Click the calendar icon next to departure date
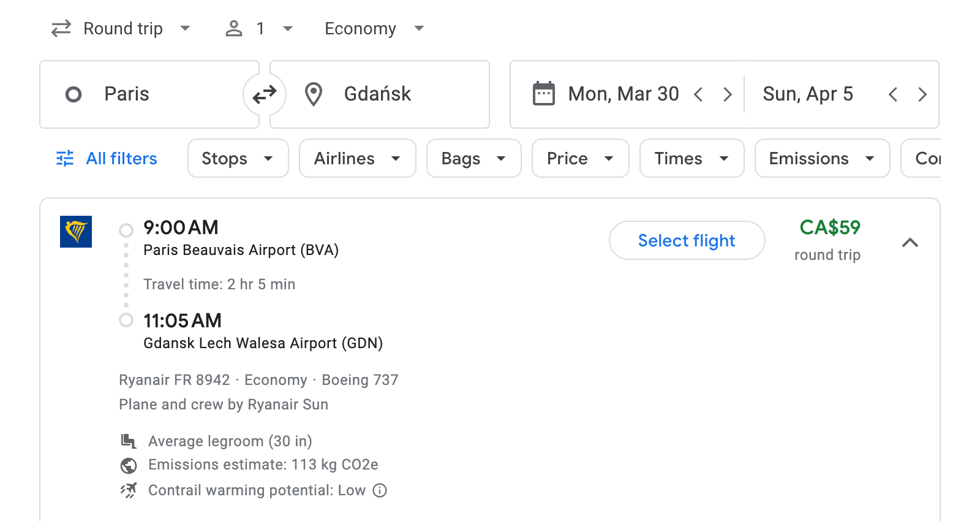 point(543,93)
